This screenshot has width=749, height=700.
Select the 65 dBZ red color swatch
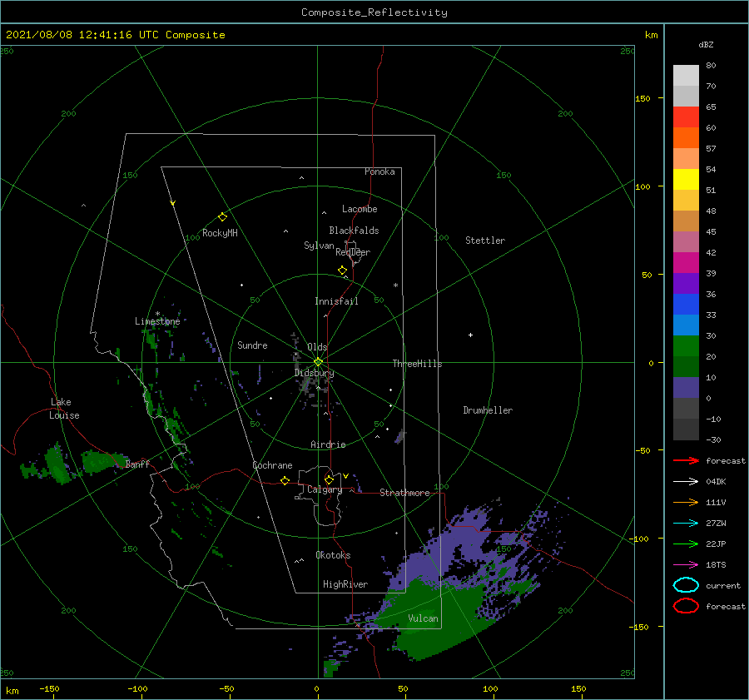(x=686, y=117)
